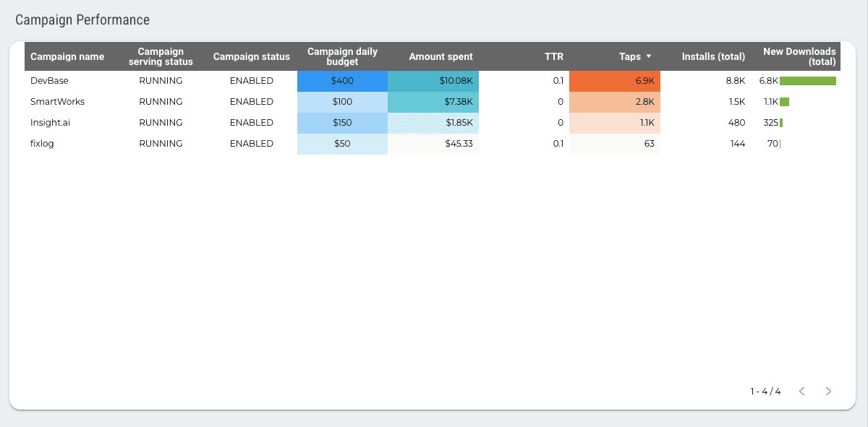Click the $7.38K amount spent cell
Image resolution: width=868 pixels, height=427 pixels.
[x=433, y=102]
